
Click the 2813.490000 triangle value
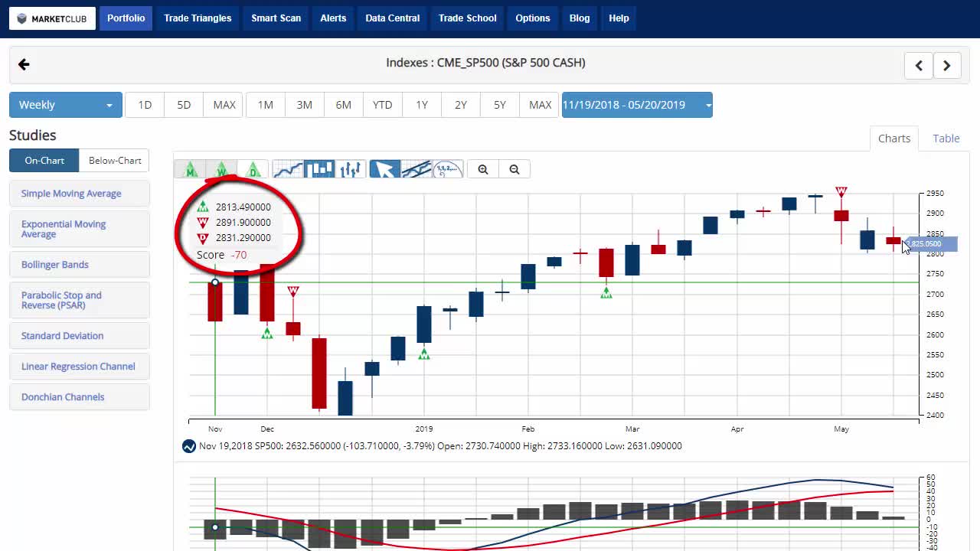(x=243, y=207)
